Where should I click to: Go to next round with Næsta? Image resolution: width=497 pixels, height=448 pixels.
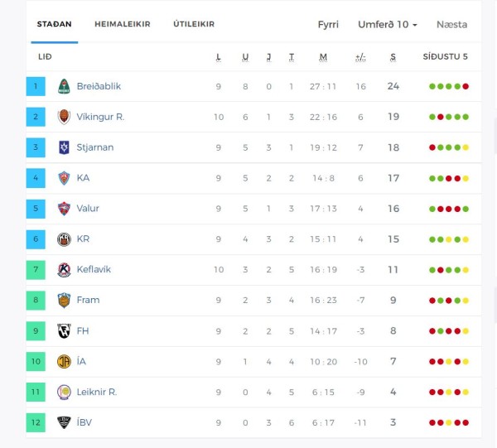[x=451, y=24]
